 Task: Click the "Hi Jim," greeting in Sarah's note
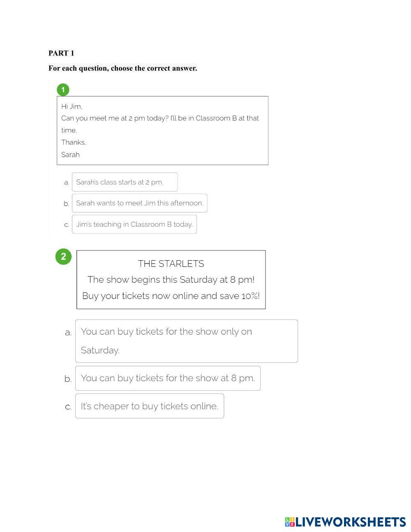(72, 106)
